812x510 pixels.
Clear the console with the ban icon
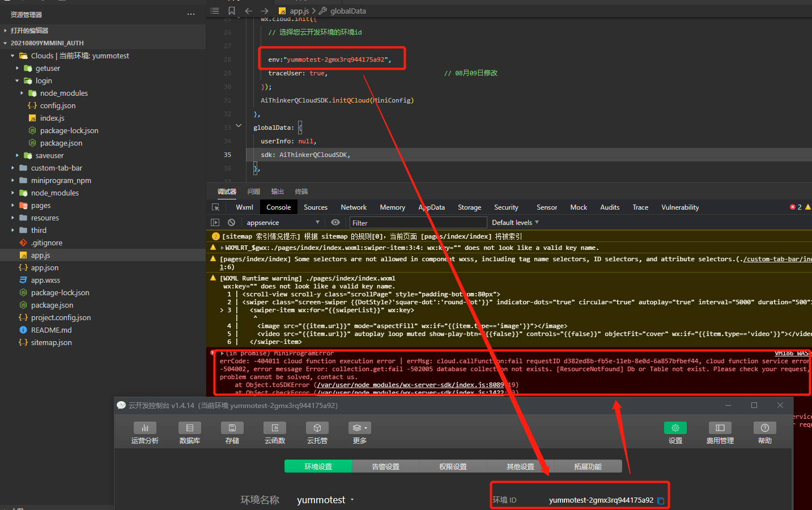(x=231, y=223)
